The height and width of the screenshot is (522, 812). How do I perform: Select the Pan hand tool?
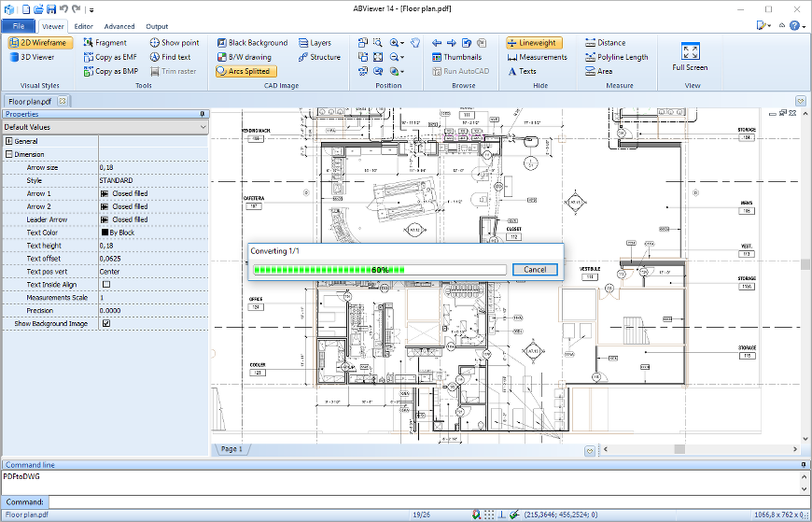(415, 43)
